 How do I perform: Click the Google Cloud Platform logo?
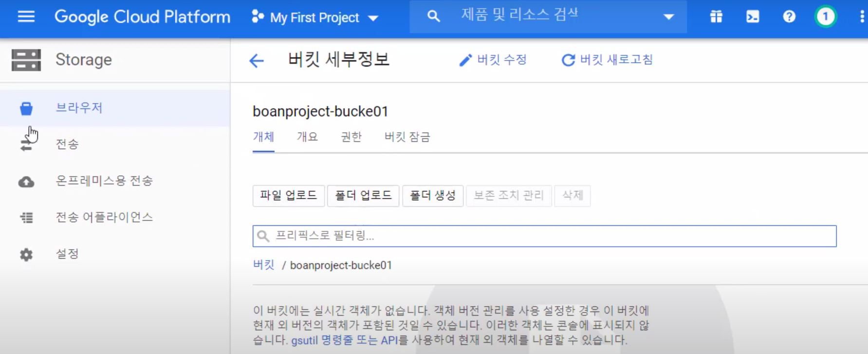click(142, 17)
